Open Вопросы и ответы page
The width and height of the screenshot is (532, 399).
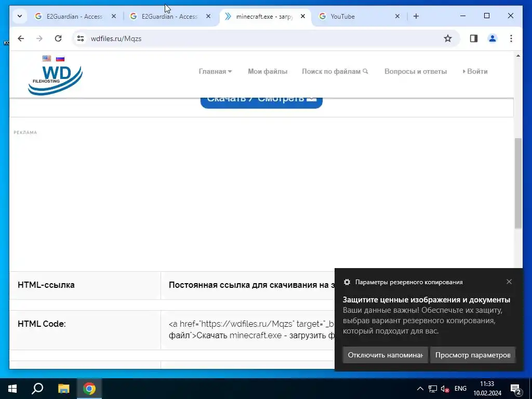pyautogui.click(x=416, y=71)
